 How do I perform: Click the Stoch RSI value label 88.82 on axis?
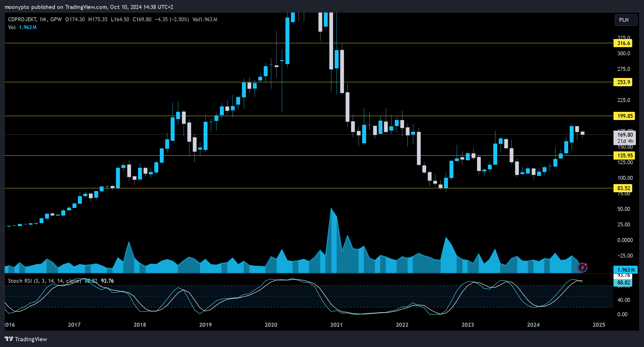coord(623,283)
